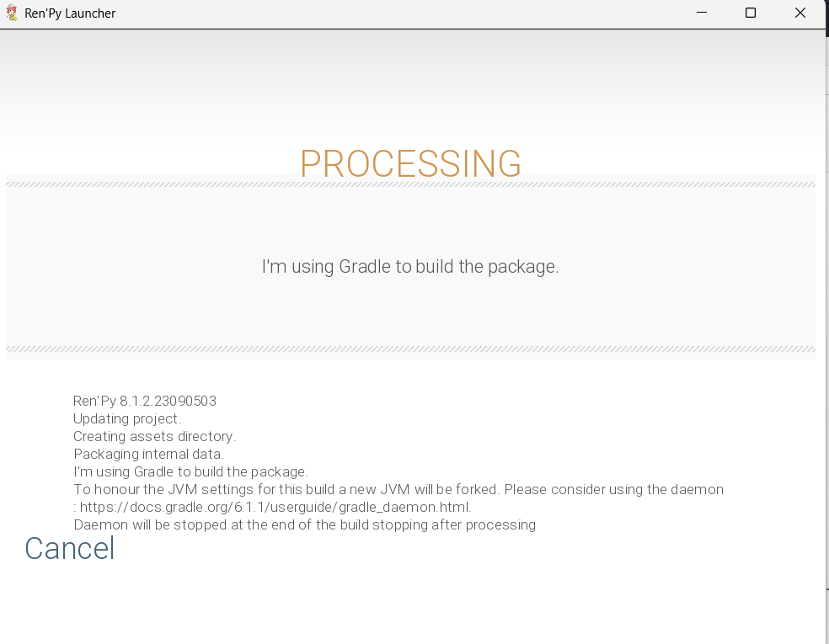Click the "To honour the JVM settings" line
This screenshot has height=644, width=829.
[398, 490]
